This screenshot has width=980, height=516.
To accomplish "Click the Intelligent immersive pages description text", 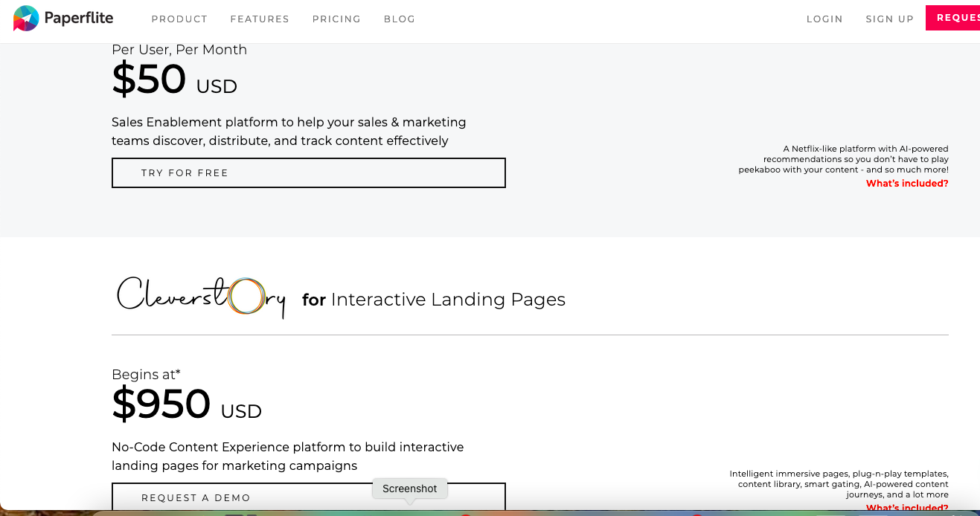I will click(839, 484).
